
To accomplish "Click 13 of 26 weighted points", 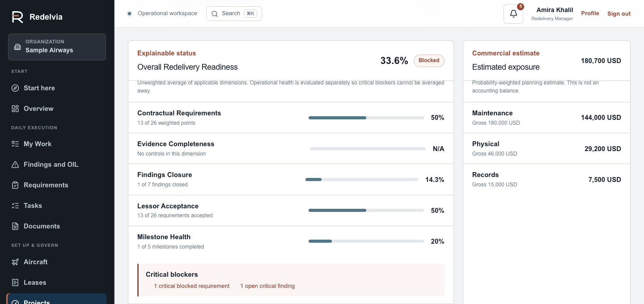I will coord(166,123).
